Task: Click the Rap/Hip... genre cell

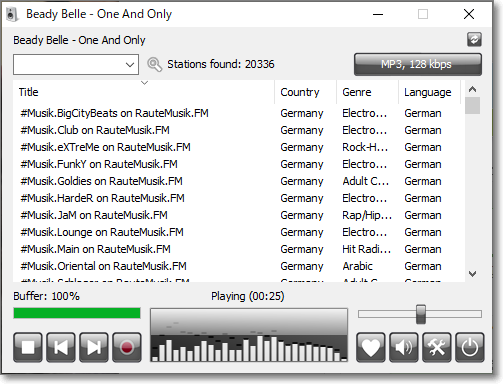Action: (x=367, y=215)
